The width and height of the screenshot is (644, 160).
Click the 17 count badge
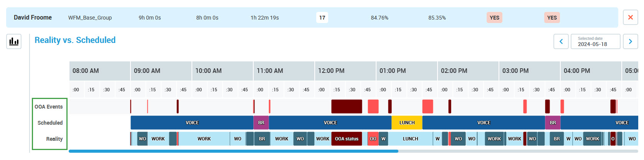tap(322, 18)
